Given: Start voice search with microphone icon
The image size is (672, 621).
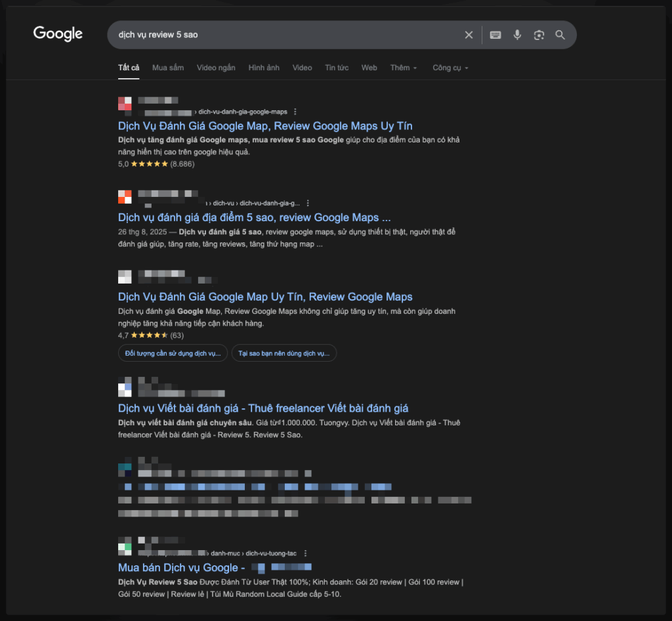Looking at the screenshot, I should pos(517,35).
